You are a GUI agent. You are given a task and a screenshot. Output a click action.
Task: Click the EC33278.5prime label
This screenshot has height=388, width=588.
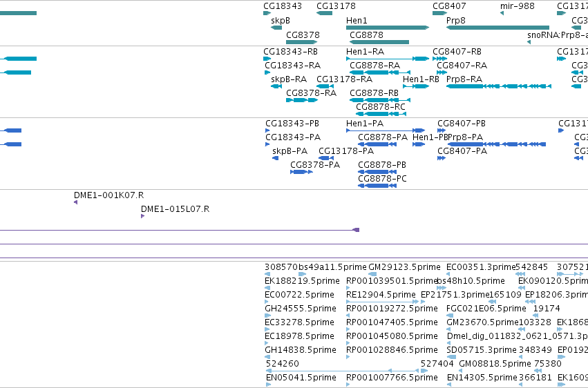click(300, 322)
